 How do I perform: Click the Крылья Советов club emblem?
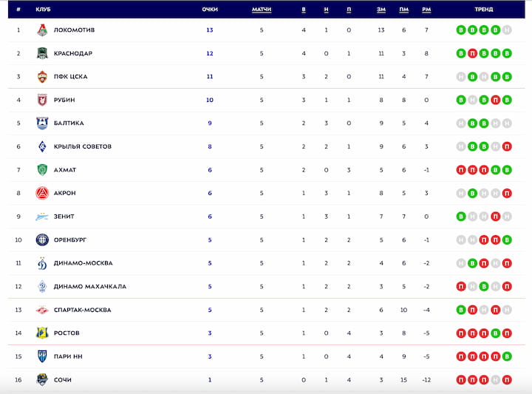tap(42, 146)
